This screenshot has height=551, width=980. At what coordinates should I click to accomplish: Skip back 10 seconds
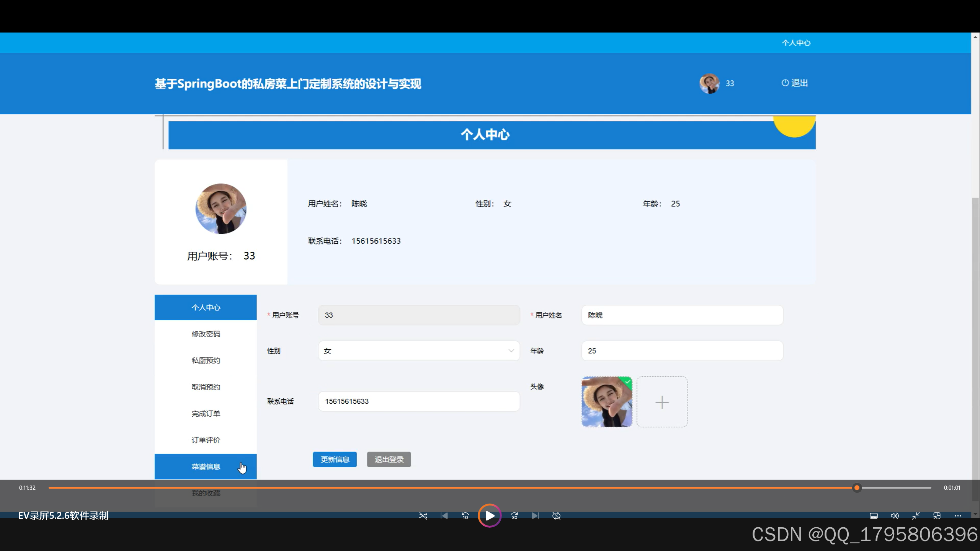tap(465, 516)
